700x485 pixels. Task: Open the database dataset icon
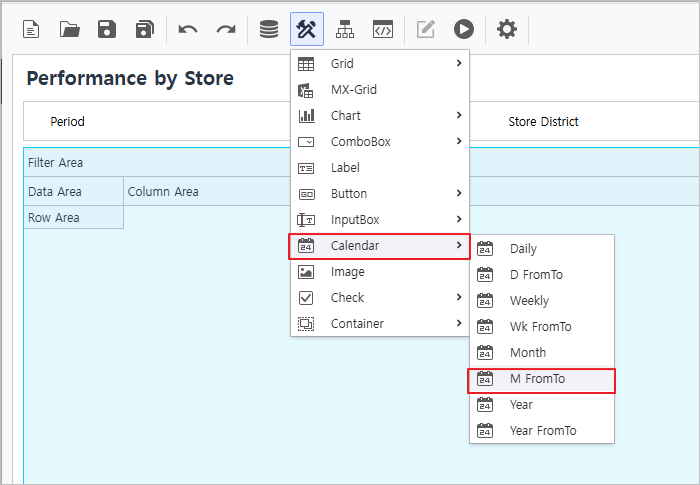[269, 29]
